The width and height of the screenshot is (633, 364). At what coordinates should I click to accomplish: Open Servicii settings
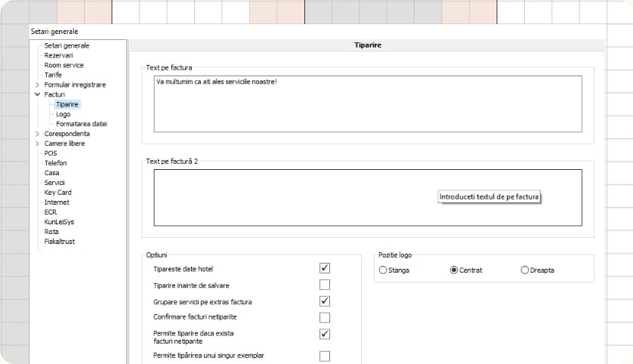click(54, 183)
